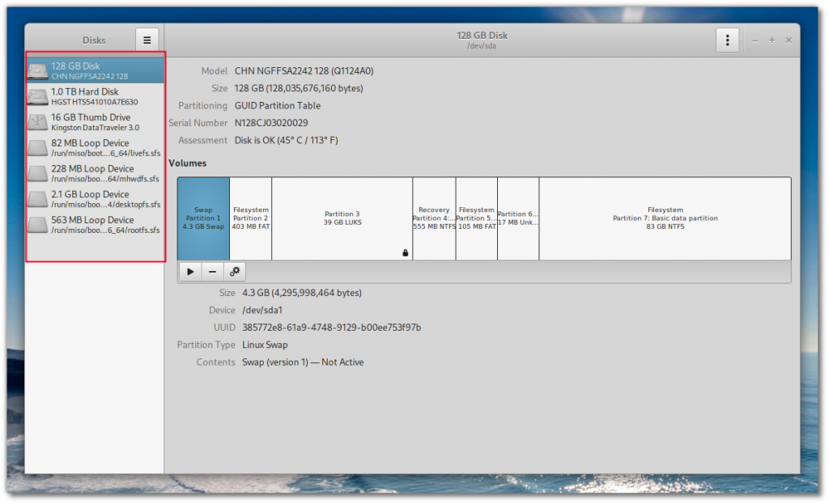Activate the selected swap partition with play button
The image size is (829, 504).
click(x=190, y=272)
